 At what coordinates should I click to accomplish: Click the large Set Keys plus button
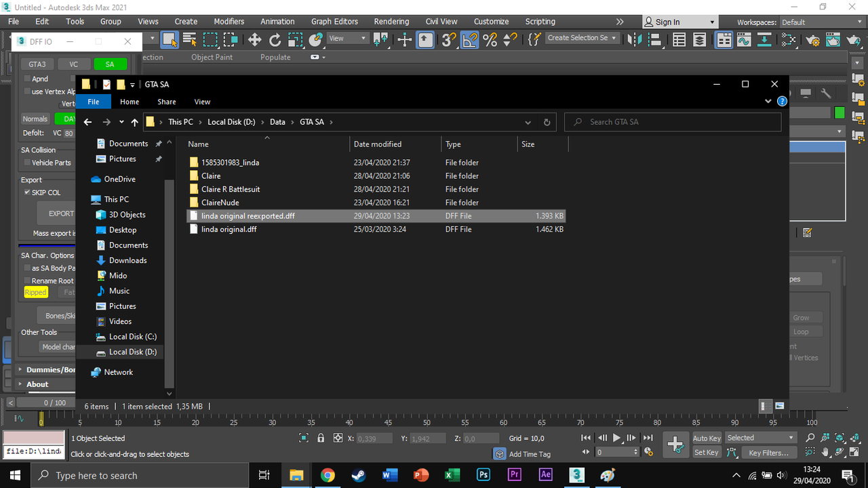[675, 445]
